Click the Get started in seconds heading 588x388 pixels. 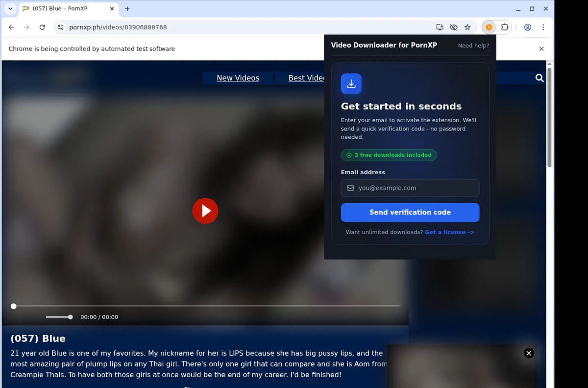click(401, 106)
